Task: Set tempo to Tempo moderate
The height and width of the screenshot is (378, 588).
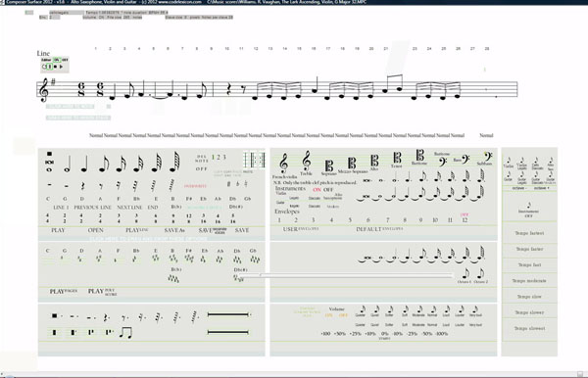Action: [529, 281]
